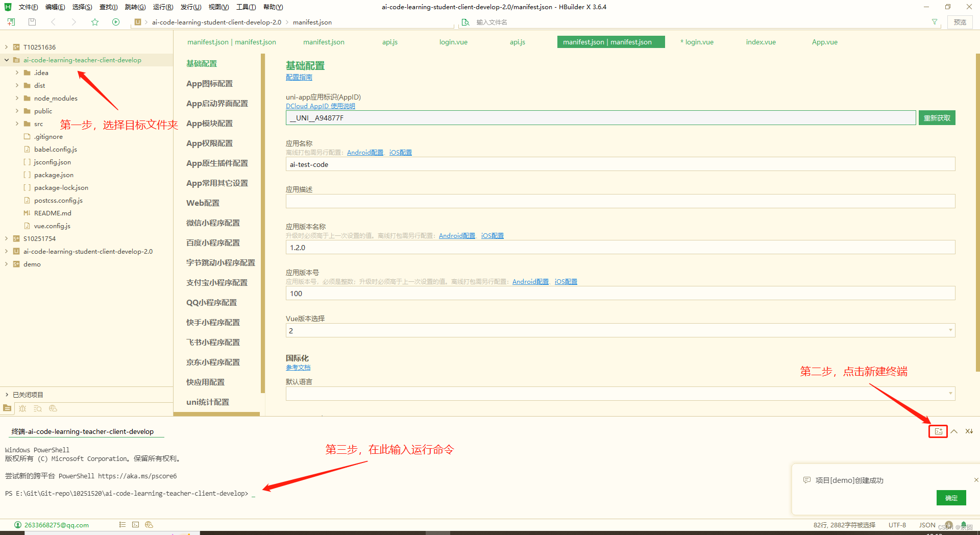Select App图标配置 in the settings sidebar
Viewport: 980px width, 535px height.
(209, 83)
